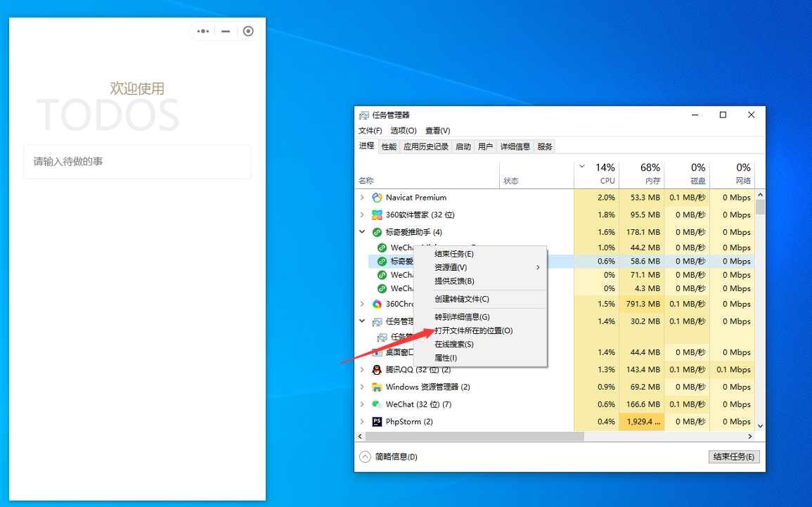The height and width of the screenshot is (507, 812).
Task: Sort processes by the 网络 column header
Action: 733,174
